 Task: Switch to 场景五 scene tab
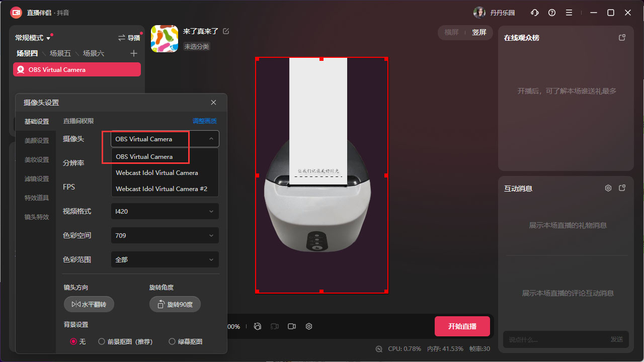tap(60, 53)
